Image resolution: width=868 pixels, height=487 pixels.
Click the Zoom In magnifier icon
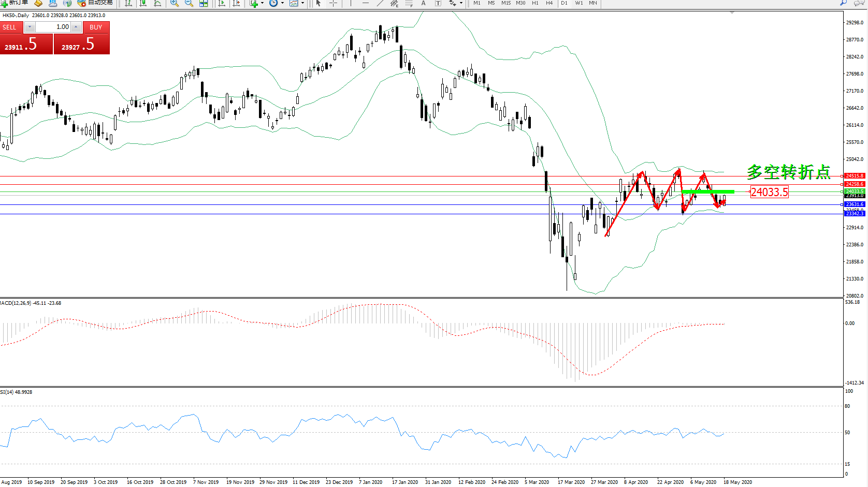pyautogui.click(x=175, y=3)
